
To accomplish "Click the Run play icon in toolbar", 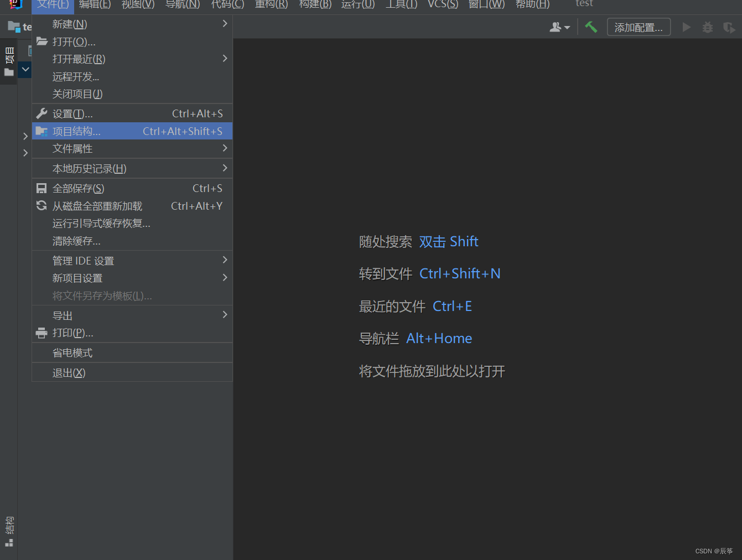I will (x=686, y=27).
